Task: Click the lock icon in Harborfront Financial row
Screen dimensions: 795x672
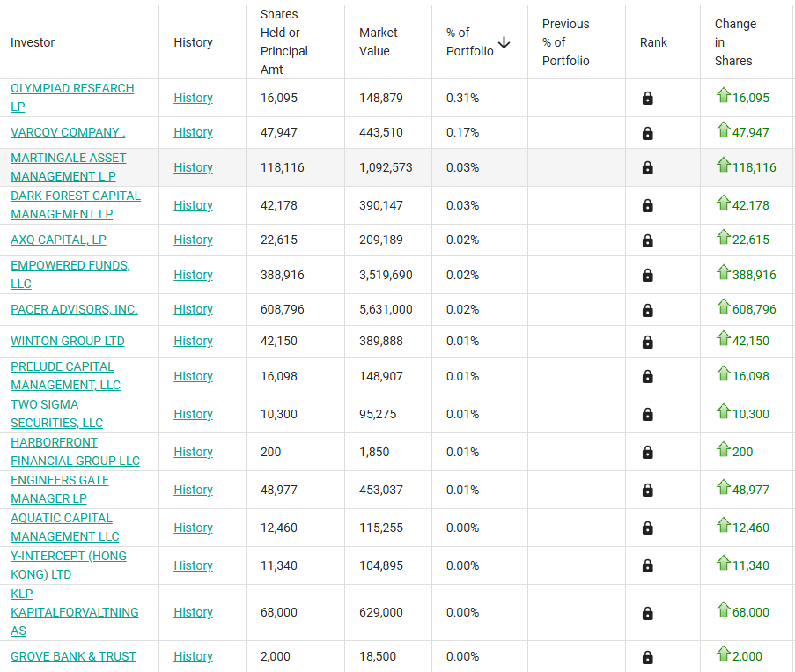Action: (x=647, y=453)
